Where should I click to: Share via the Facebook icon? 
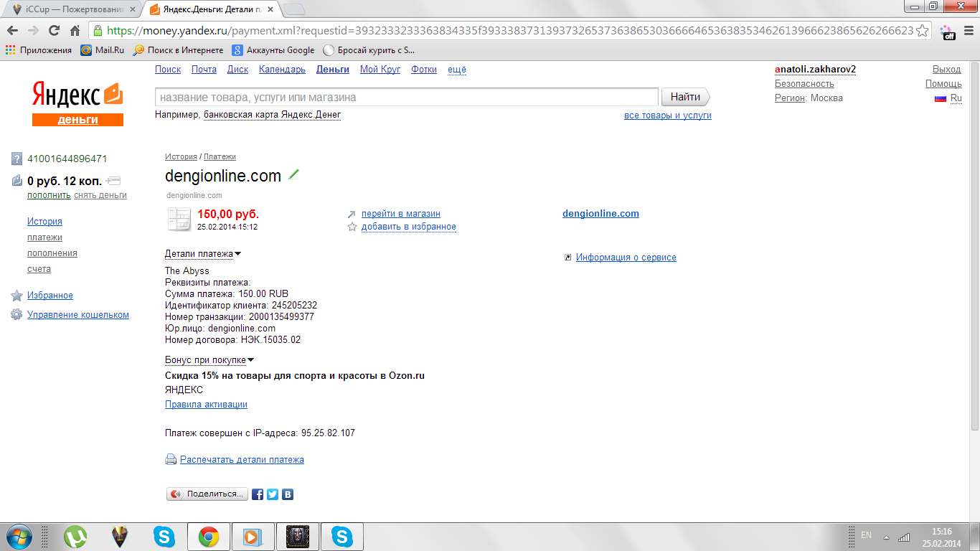tap(258, 494)
